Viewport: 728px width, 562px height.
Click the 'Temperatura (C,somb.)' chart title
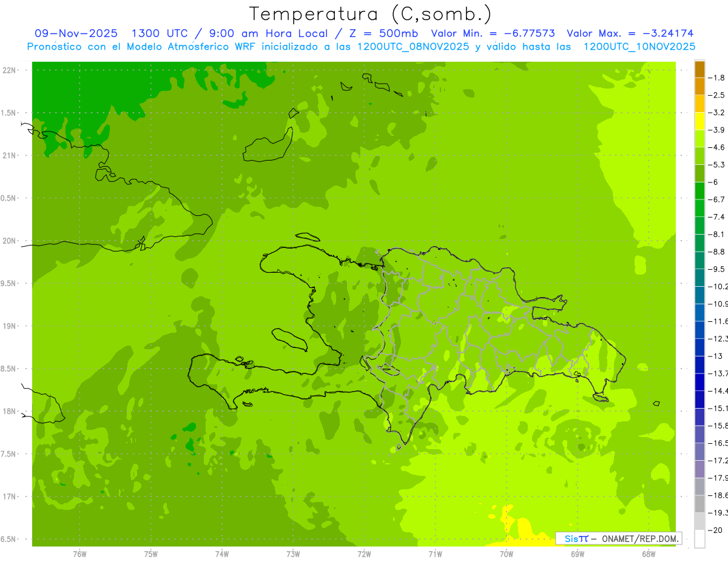pyautogui.click(x=371, y=14)
